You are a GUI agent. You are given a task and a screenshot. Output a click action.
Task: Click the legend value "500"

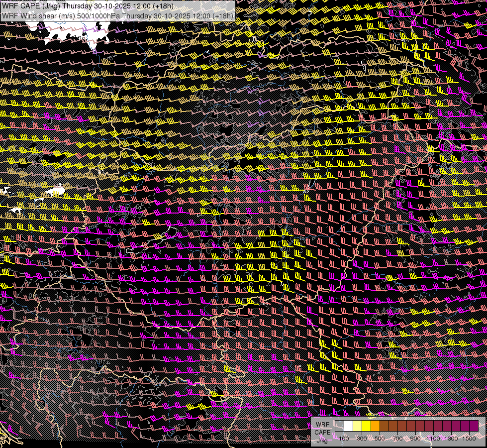pos(380,439)
